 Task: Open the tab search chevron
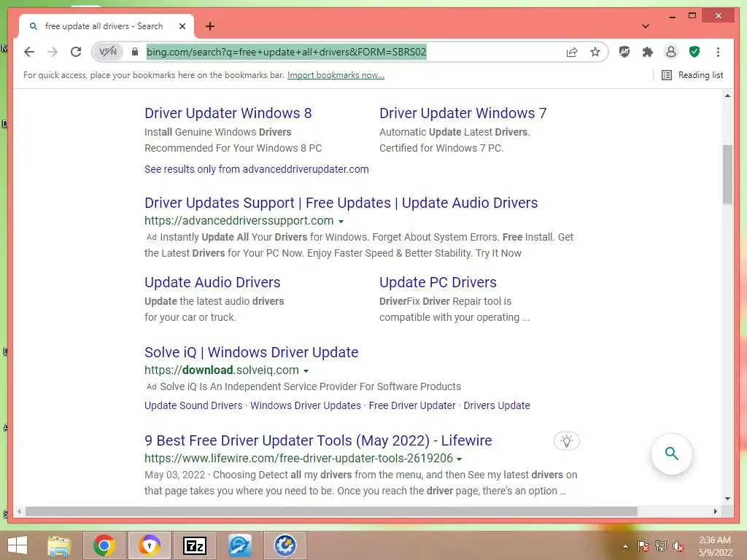(646, 26)
